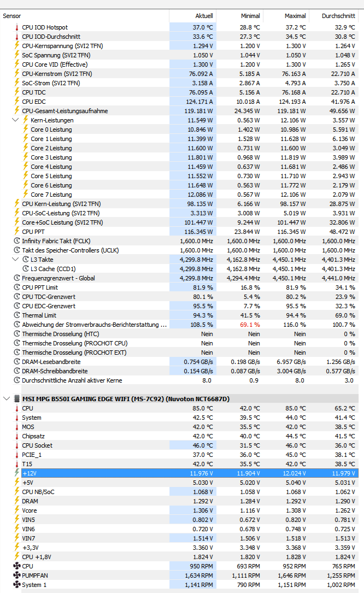This screenshot has height=593, width=364.
Task: Click the lightning icon of DRAM voltage
Action: point(16,501)
